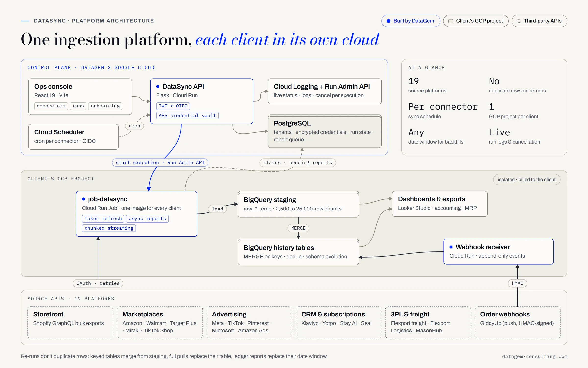Select the Built by DataGem legend pill
Screen dimensions: 588x368
(x=411, y=21)
